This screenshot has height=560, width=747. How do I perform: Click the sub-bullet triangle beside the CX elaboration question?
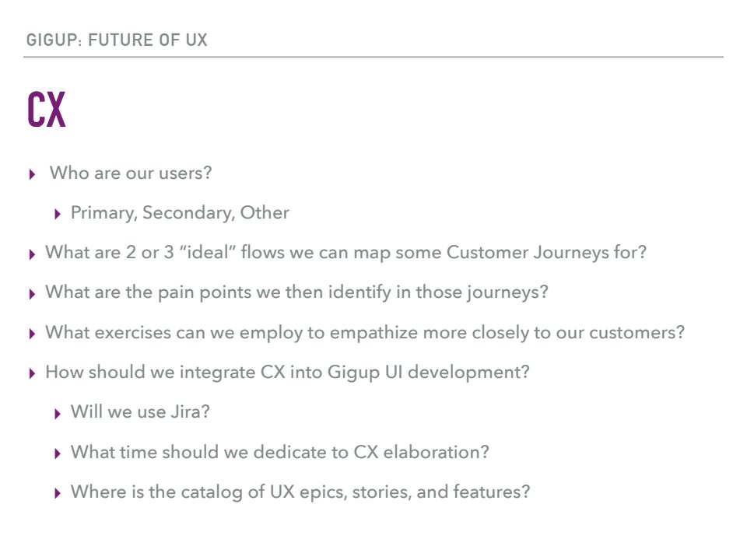58,453
